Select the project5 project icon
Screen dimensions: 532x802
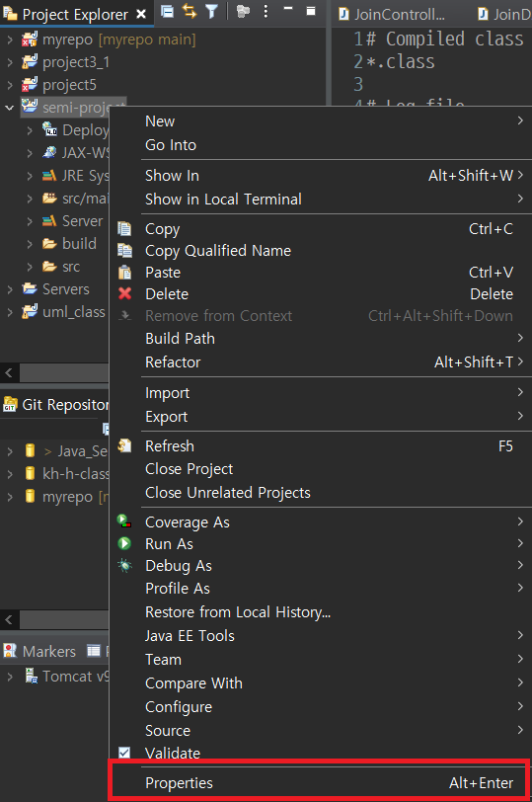coord(30,84)
